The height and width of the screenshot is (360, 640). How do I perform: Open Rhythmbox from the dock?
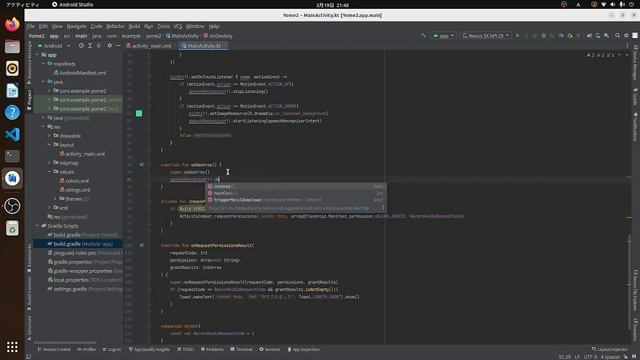(12, 68)
